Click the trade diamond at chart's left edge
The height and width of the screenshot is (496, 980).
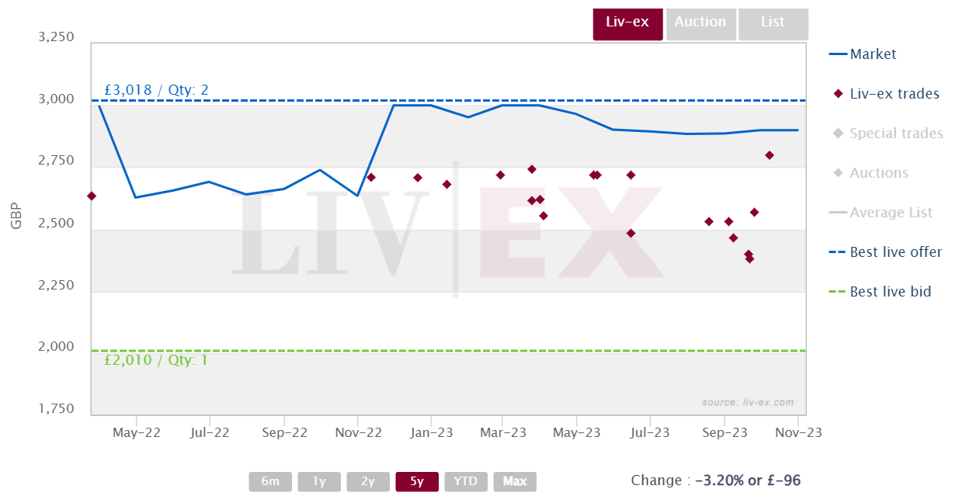(92, 196)
